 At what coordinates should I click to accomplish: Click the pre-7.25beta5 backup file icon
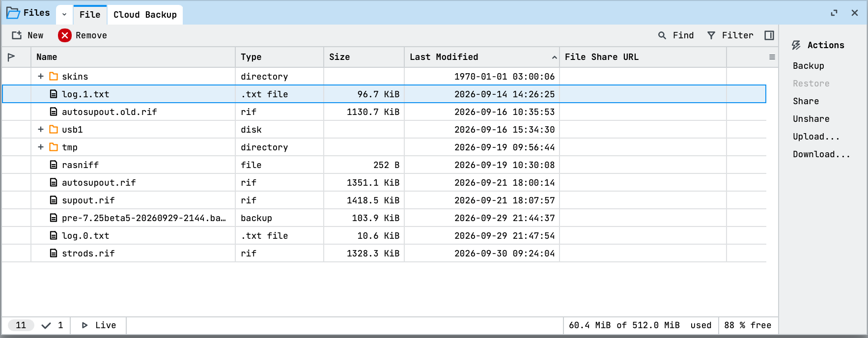pos(54,218)
